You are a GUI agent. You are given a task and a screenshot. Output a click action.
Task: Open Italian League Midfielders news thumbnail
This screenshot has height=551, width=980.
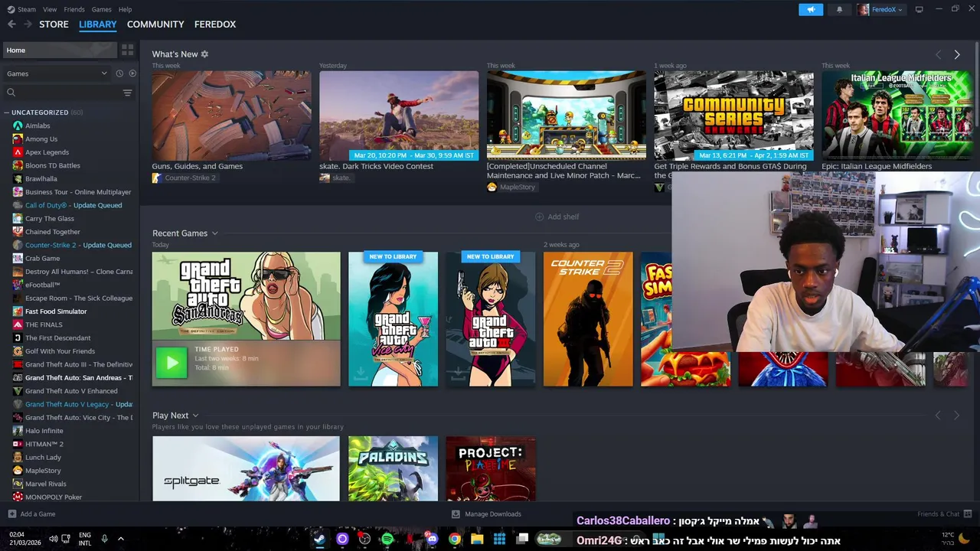(x=897, y=116)
